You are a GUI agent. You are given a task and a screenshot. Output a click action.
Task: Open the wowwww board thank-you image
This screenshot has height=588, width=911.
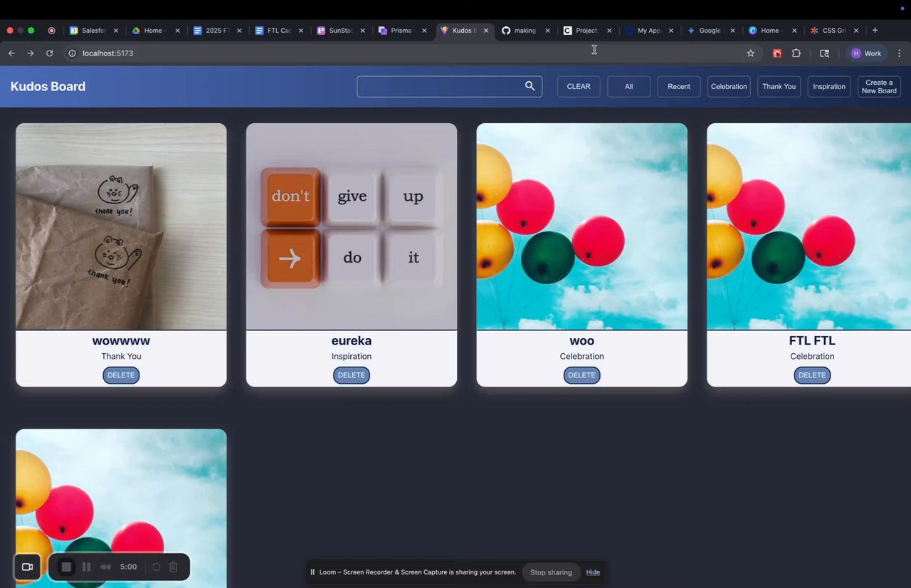(x=121, y=226)
